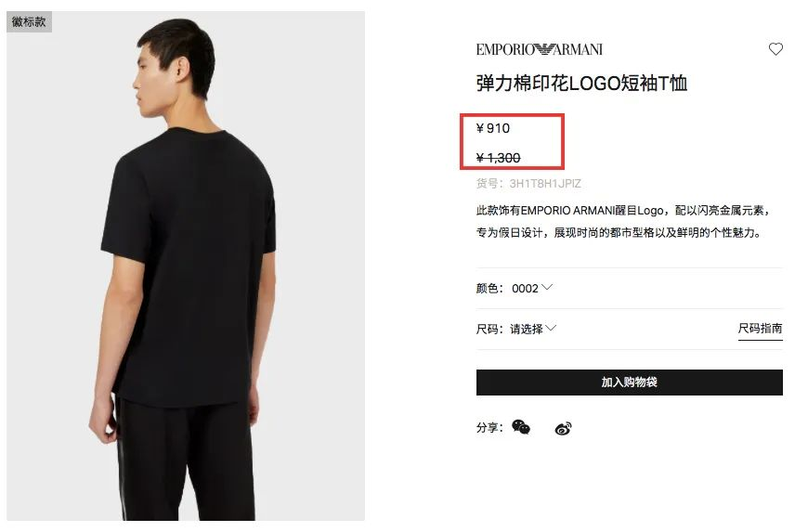Click the model's black T-shirt product photo
The image size is (808, 532).
(x=186, y=266)
